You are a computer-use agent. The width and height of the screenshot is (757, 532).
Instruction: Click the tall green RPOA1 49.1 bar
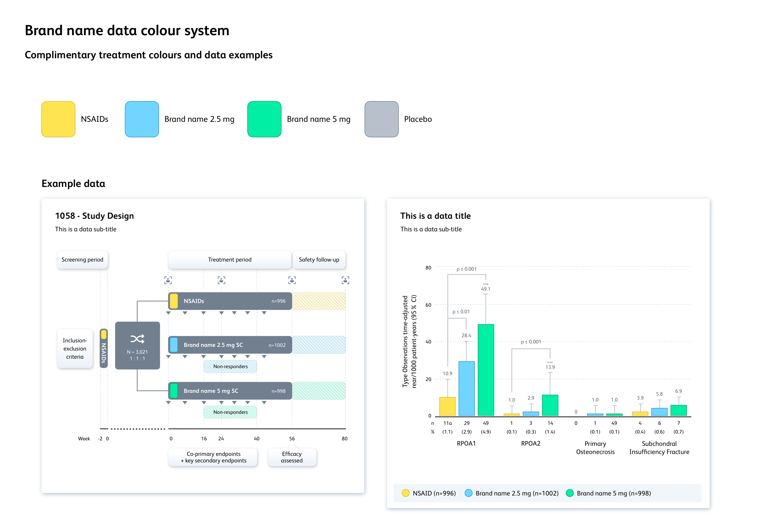pos(486,370)
